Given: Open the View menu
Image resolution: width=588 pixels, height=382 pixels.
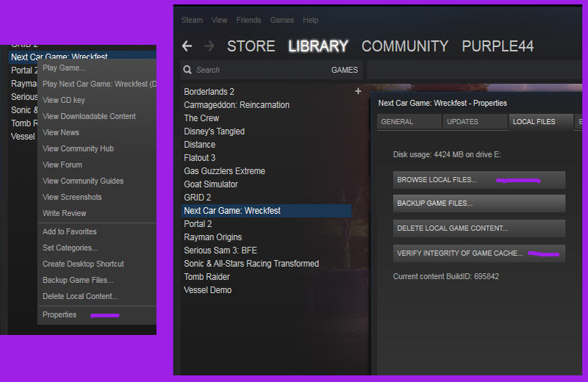Looking at the screenshot, I should click(219, 20).
